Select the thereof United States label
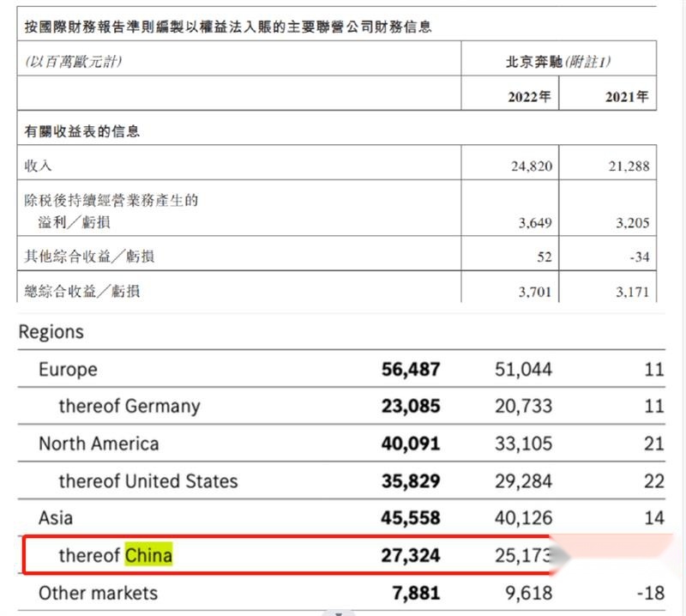686x616 pixels. [x=148, y=481]
